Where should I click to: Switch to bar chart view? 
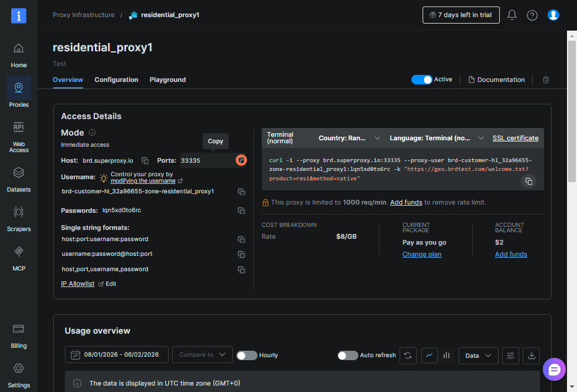click(x=446, y=355)
